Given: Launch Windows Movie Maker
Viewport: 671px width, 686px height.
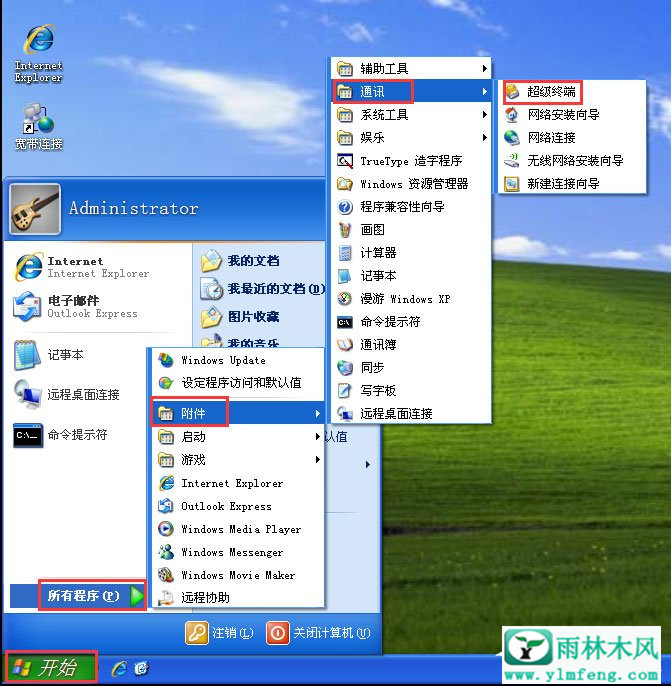Looking at the screenshot, I should [x=238, y=575].
